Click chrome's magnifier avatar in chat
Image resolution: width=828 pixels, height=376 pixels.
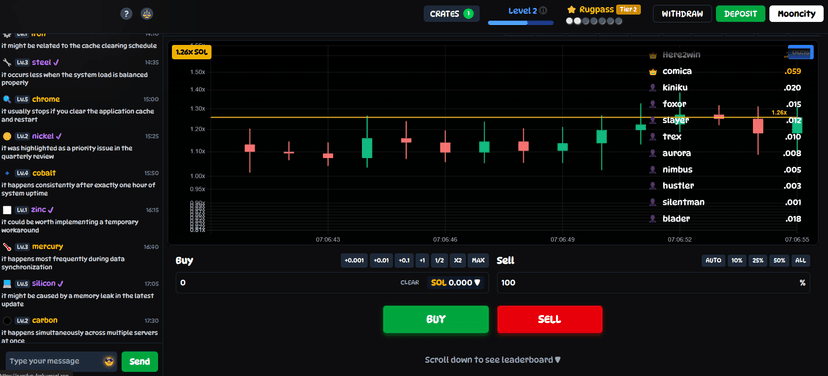[x=7, y=99]
